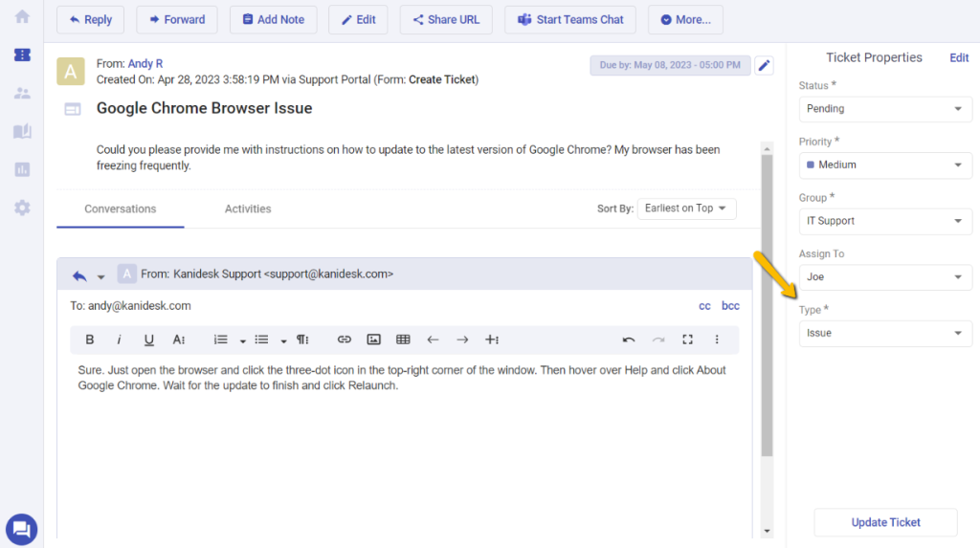Click the Add Note button
The width and height of the screenshot is (980, 548).
(x=273, y=19)
